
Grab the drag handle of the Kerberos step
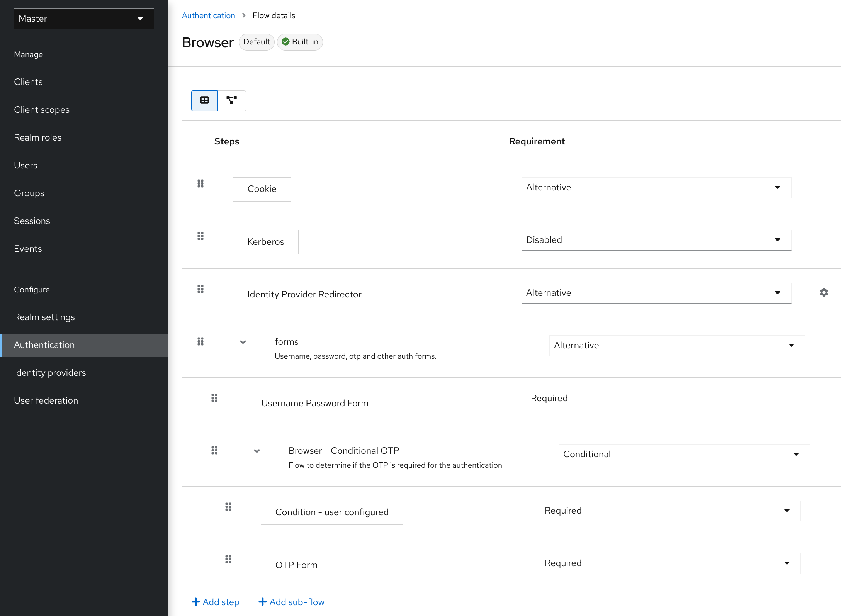200,236
